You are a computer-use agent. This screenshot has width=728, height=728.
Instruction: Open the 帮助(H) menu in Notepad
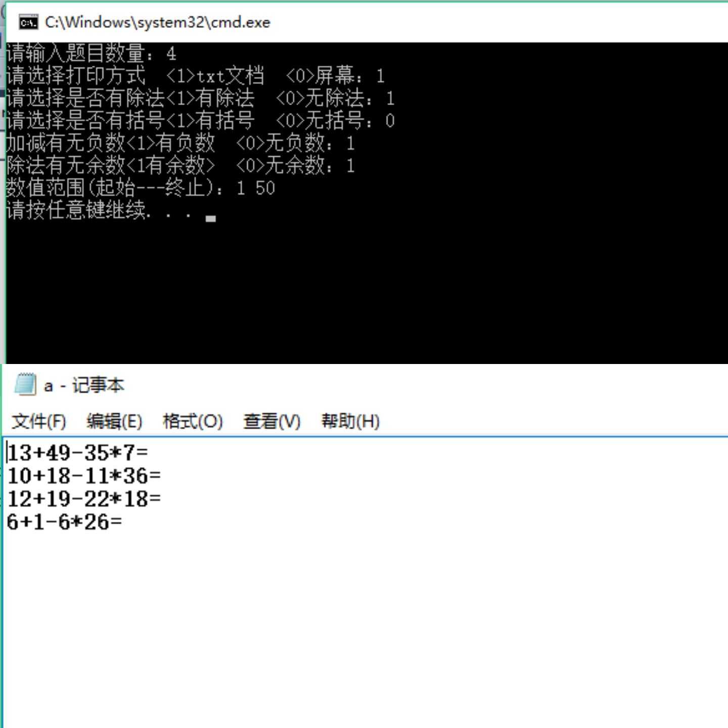pyautogui.click(x=350, y=421)
